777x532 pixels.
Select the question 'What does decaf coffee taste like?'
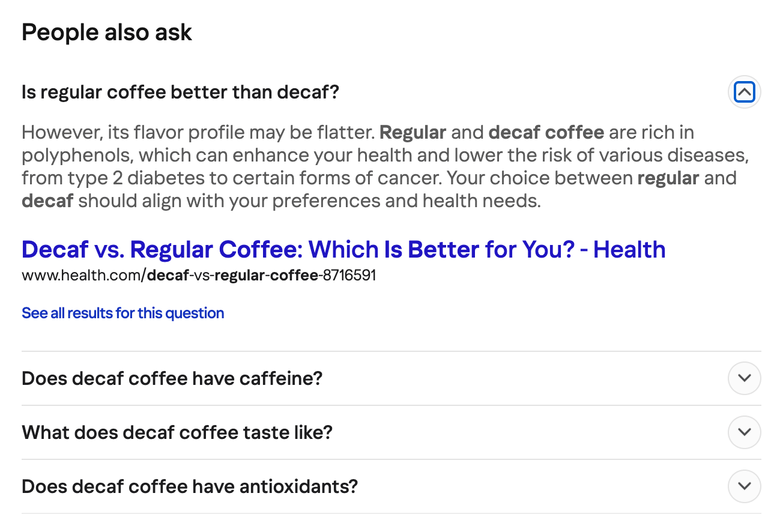(176, 432)
